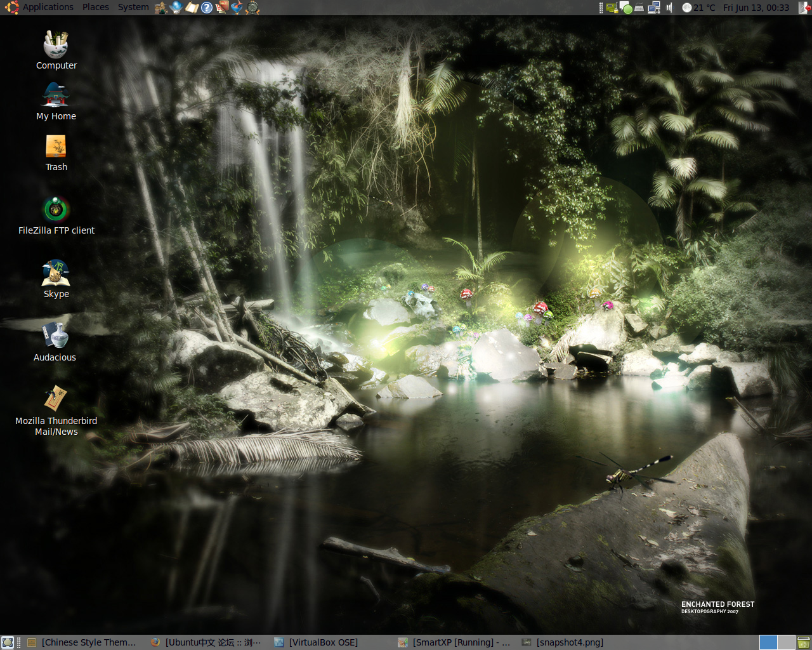This screenshot has height=650, width=812.
Task: Open the Applications menu
Action: pos(48,8)
